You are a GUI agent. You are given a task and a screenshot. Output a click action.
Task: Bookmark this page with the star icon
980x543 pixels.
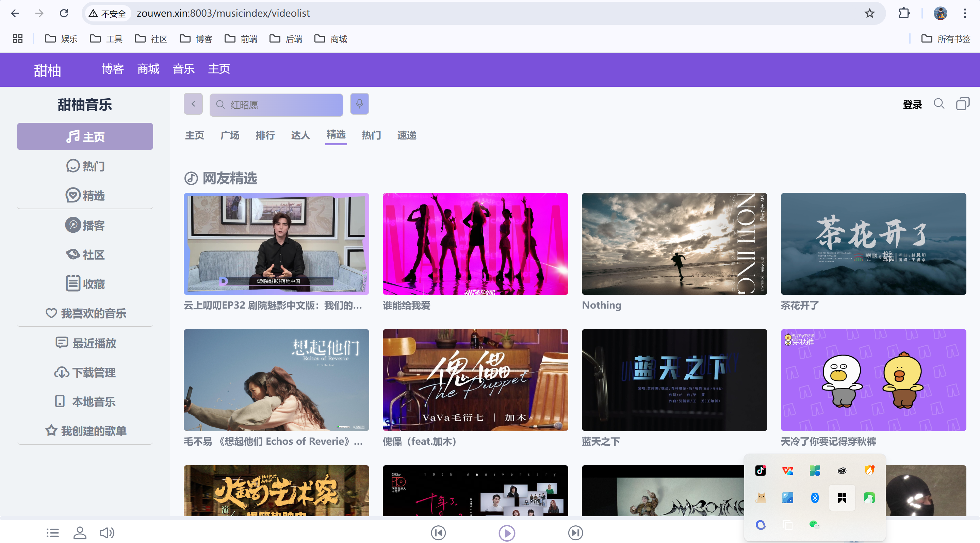869,13
